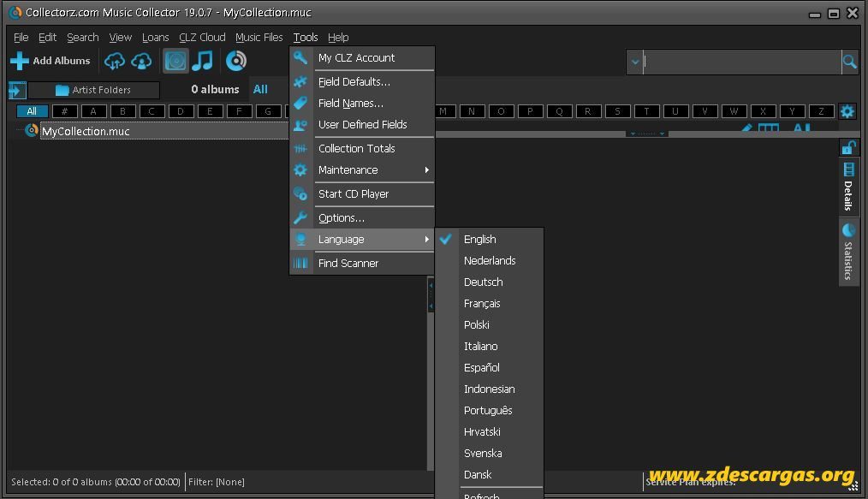Filter albums by letter A
Viewport: 868px width, 499px height.
(x=93, y=111)
